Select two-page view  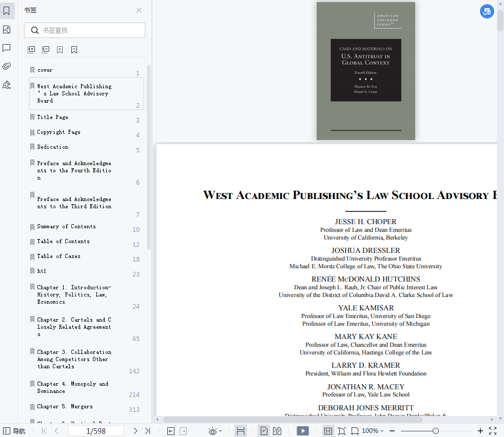point(277,431)
